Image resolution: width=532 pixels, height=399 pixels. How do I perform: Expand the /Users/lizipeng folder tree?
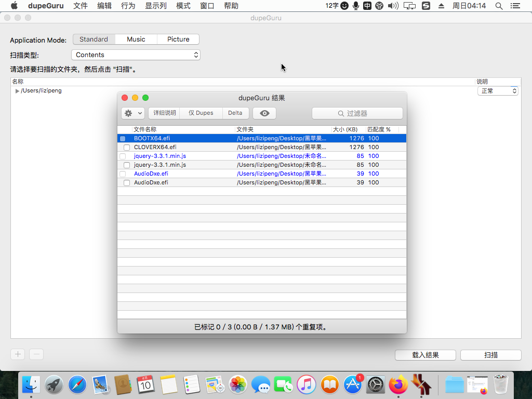click(17, 91)
